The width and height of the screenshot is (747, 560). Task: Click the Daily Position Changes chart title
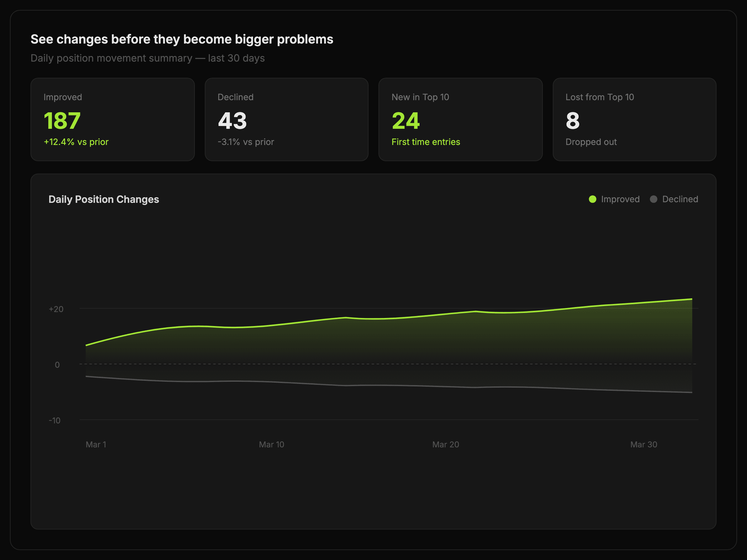[x=104, y=199]
